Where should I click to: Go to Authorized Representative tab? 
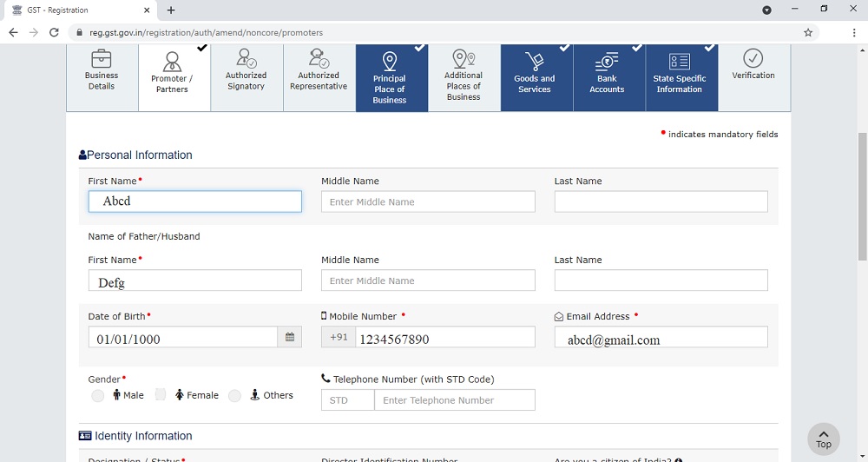(319, 77)
